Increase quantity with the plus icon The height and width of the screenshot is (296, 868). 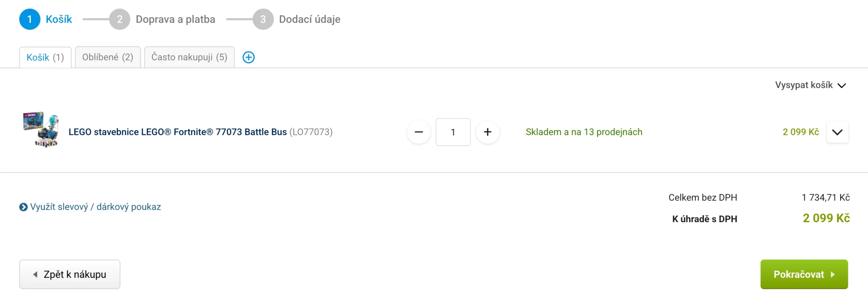click(488, 132)
